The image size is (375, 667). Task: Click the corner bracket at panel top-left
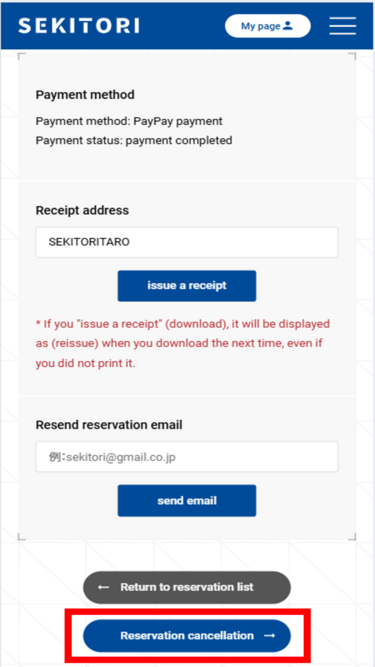22,57
